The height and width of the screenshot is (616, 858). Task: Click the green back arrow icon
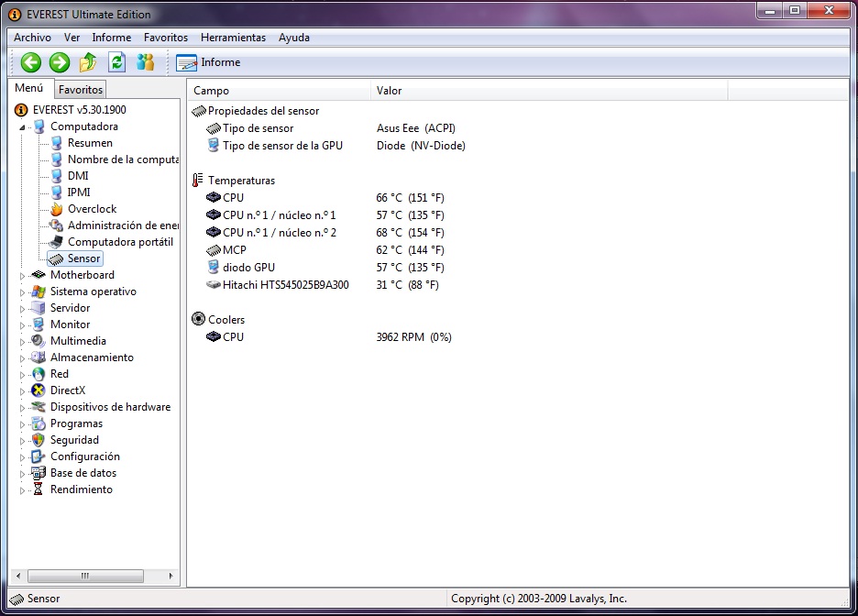tap(31, 62)
